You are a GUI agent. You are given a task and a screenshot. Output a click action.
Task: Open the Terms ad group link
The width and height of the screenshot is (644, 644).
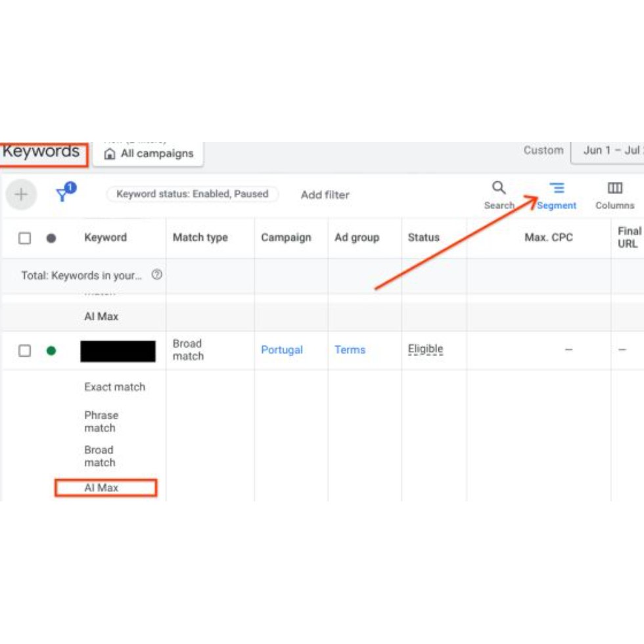(350, 350)
